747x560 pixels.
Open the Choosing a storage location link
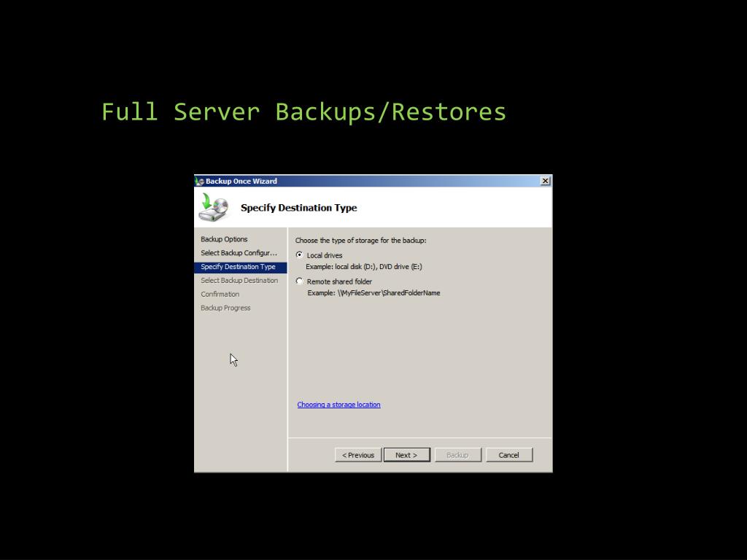click(x=338, y=405)
